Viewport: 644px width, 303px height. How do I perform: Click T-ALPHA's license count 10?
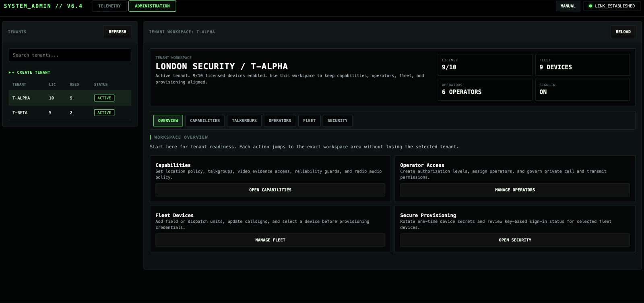pos(52,98)
